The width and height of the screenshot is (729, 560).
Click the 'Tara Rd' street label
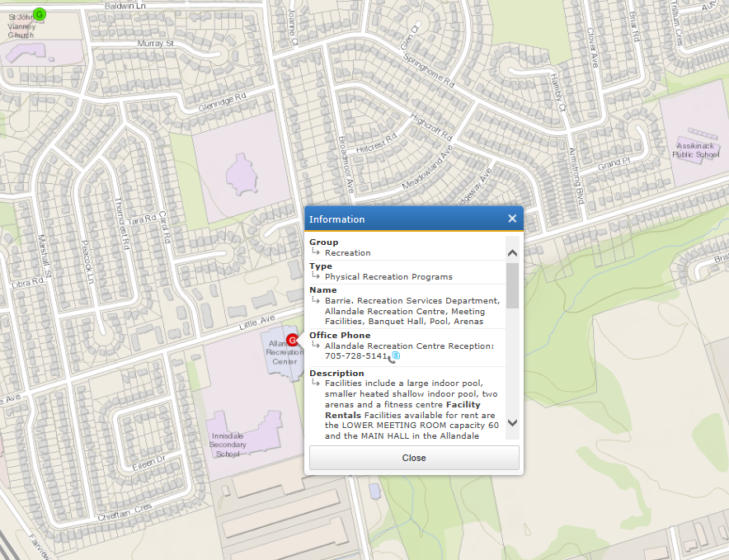point(141,219)
